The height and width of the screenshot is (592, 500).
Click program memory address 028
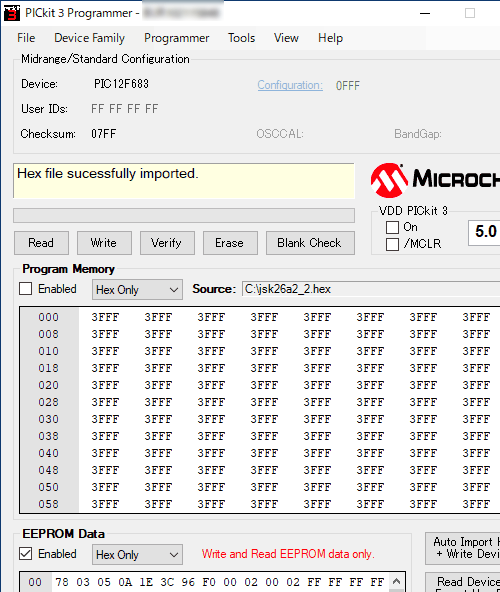point(49,402)
